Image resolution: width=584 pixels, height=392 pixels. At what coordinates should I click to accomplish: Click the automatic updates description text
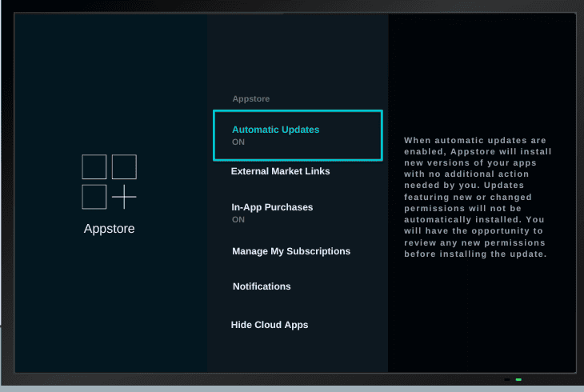point(478,197)
